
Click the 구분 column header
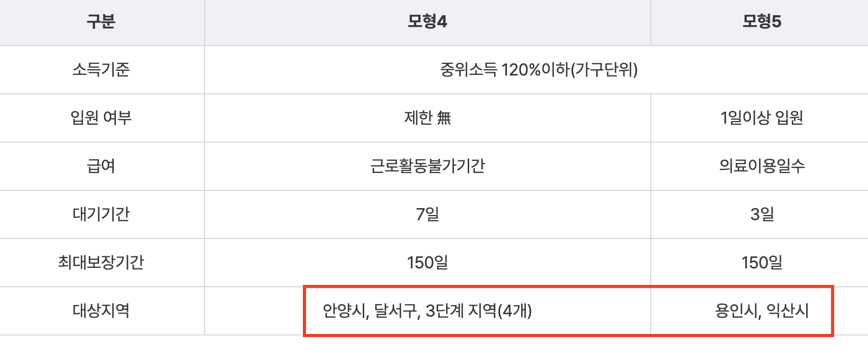pos(101,21)
